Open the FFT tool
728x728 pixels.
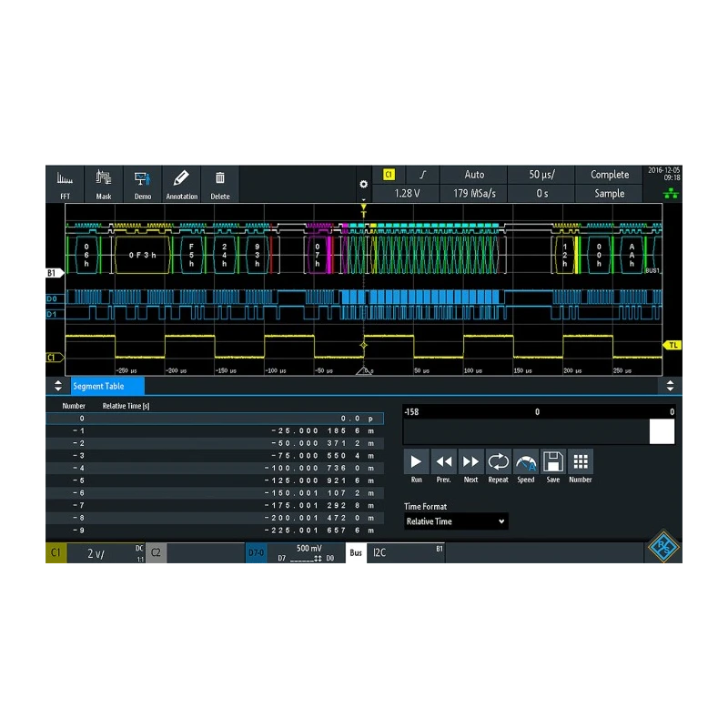(x=65, y=185)
